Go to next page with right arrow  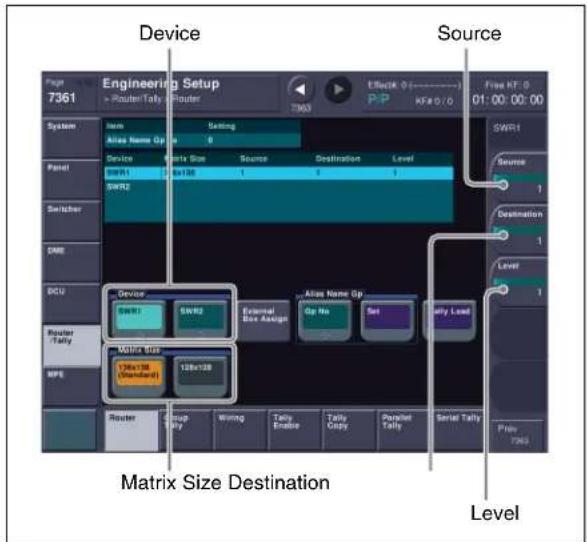(x=338, y=90)
